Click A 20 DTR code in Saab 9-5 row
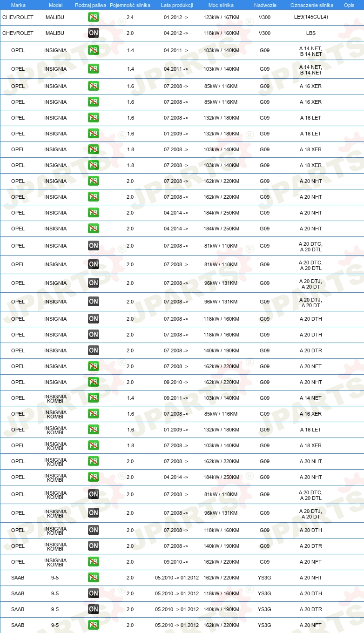Image resolution: width=364 pixels, height=633 pixels. [311, 609]
